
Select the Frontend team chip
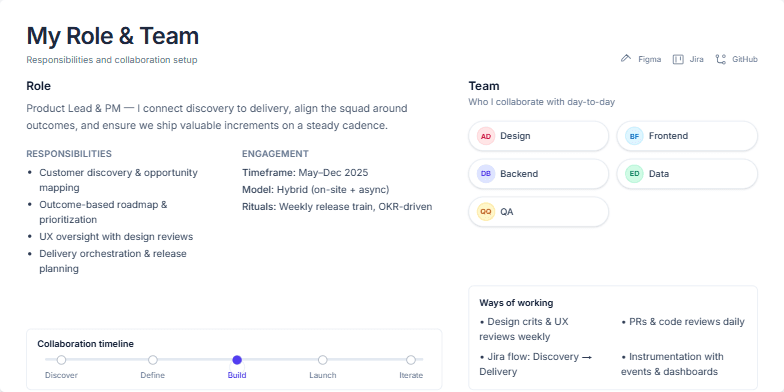click(687, 136)
